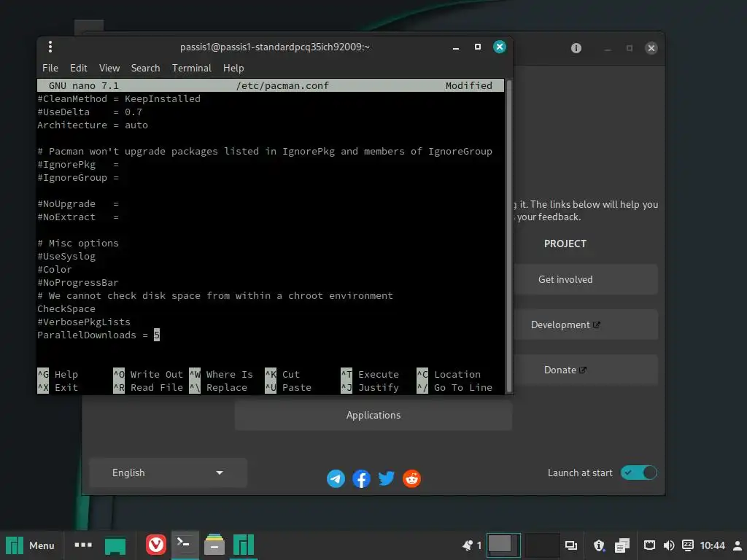Switch to Manjaro Hello taskbar icon
Viewport: 747px width, 560px height.
(x=244, y=545)
